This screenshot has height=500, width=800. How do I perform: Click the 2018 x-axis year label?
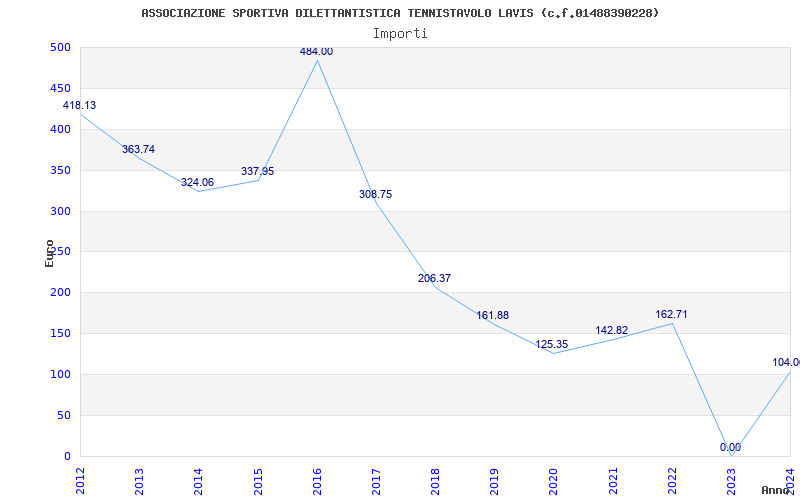pyautogui.click(x=435, y=481)
